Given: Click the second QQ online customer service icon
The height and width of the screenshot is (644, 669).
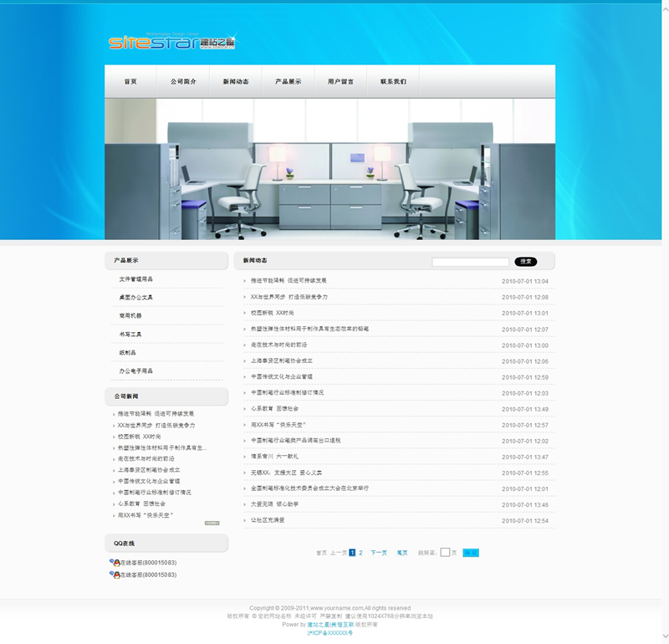Looking at the screenshot, I should coord(115,575).
